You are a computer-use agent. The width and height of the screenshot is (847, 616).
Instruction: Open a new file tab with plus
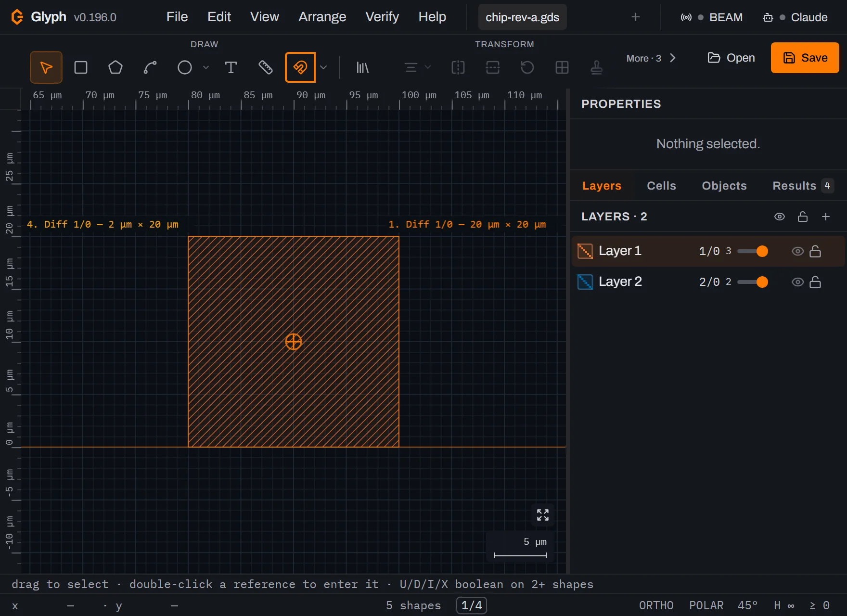(x=636, y=17)
